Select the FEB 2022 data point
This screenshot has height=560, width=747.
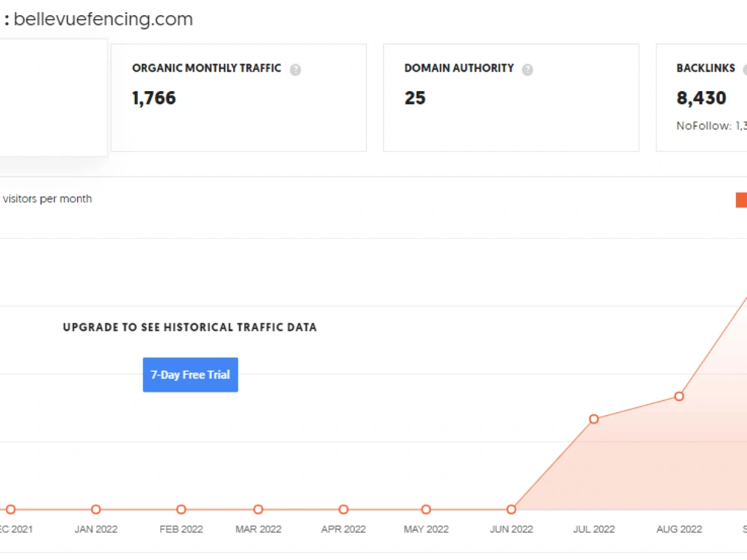click(181, 509)
